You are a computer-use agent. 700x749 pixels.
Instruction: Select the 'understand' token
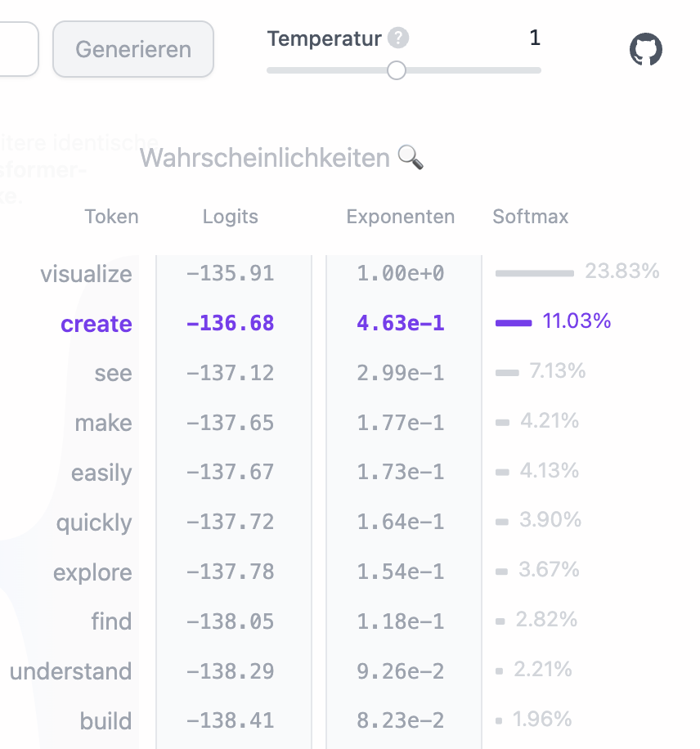tap(70, 671)
